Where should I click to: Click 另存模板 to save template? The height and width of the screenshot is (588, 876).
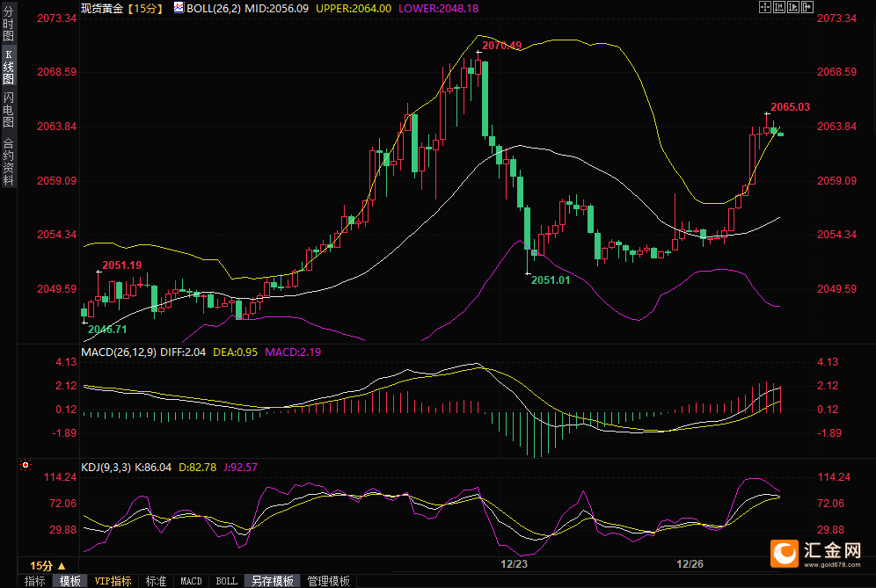[x=273, y=581]
